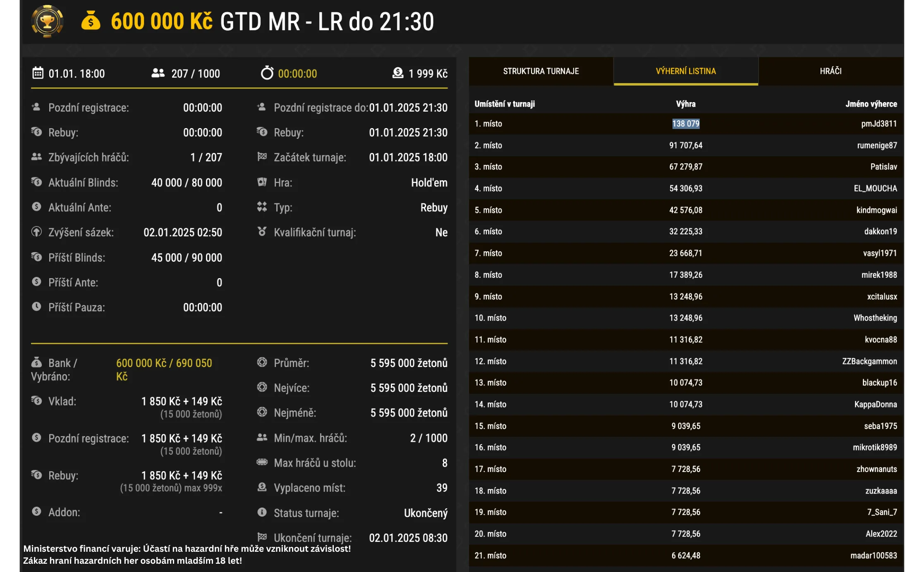Image resolution: width=924 pixels, height=572 pixels.
Task: Switch to the STRUKTURA TURNAJE tab
Action: [x=541, y=71]
